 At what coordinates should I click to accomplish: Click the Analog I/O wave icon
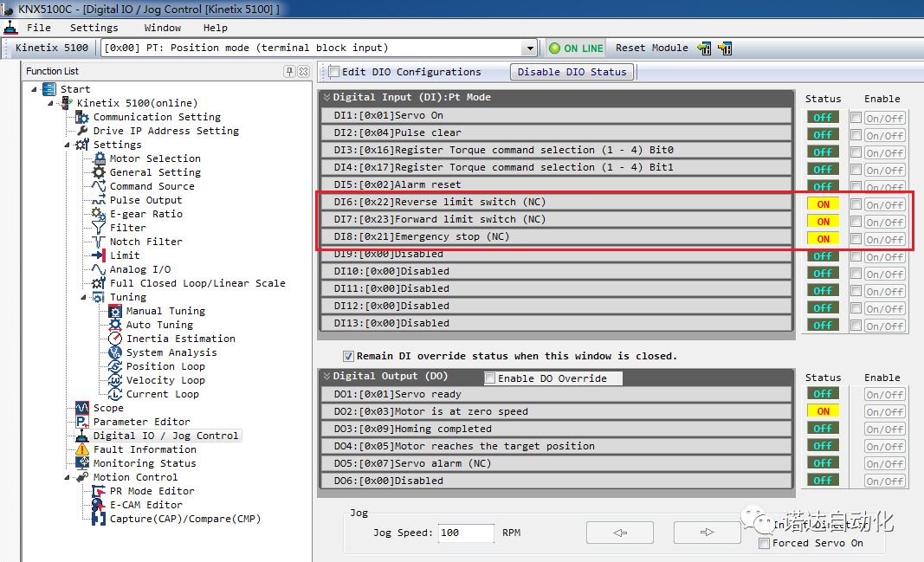pos(99,268)
